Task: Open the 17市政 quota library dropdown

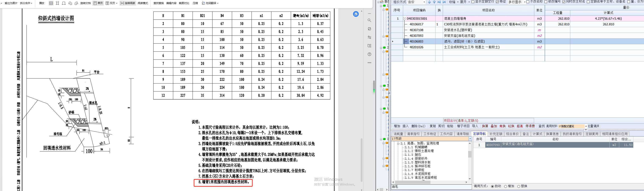Action: (470, 139)
